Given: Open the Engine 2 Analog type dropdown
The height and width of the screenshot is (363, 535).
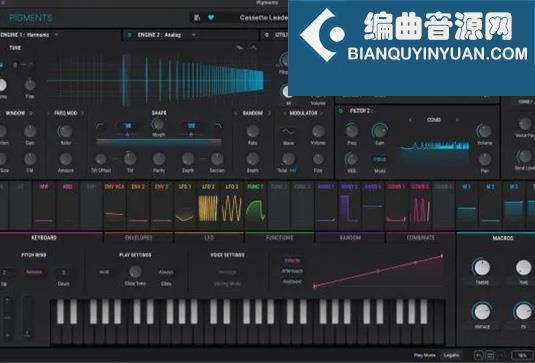Looking at the screenshot, I should point(193,35).
